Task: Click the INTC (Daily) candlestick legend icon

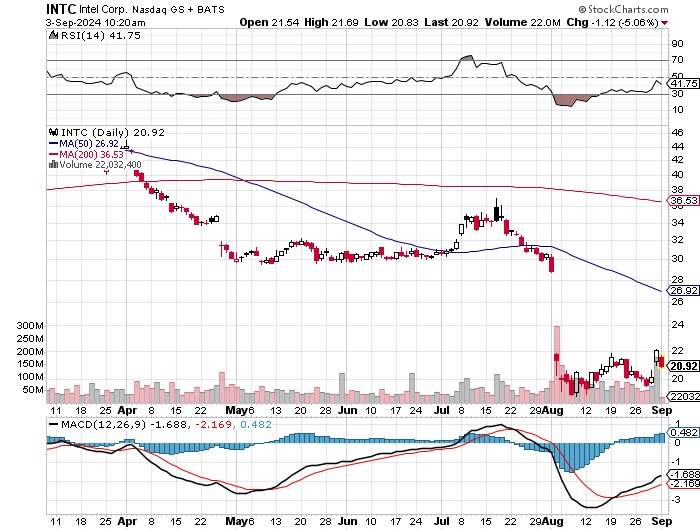Action: [52, 132]
